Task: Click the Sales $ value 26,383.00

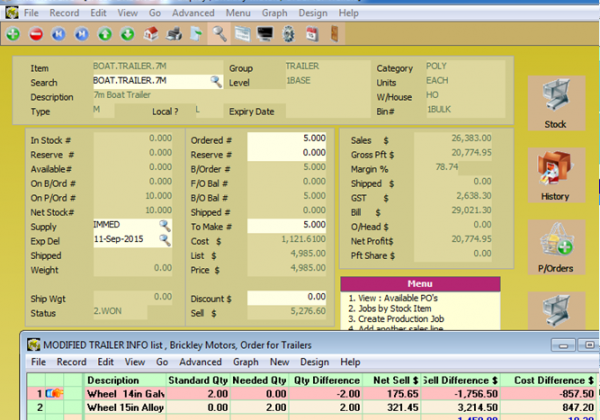Action: click(x=471, y=138)
